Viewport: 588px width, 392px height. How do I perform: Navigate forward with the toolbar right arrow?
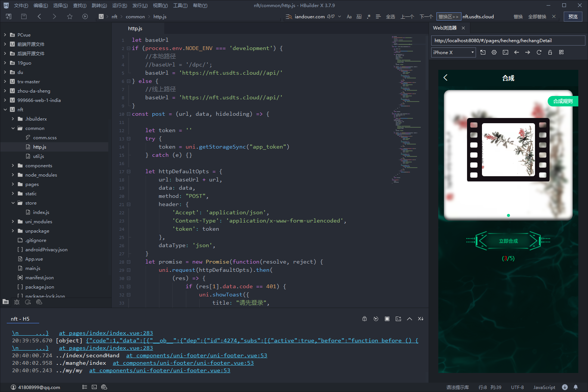(x=55, y=16)
